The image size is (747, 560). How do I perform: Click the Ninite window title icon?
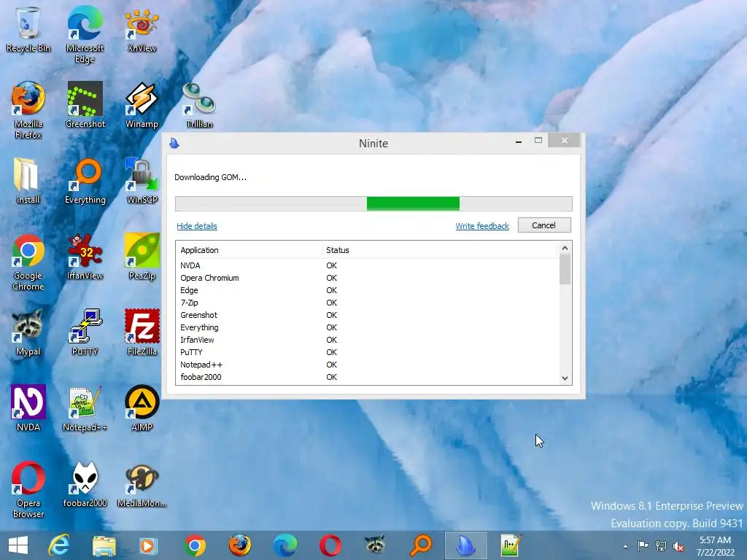pos(174,143)
